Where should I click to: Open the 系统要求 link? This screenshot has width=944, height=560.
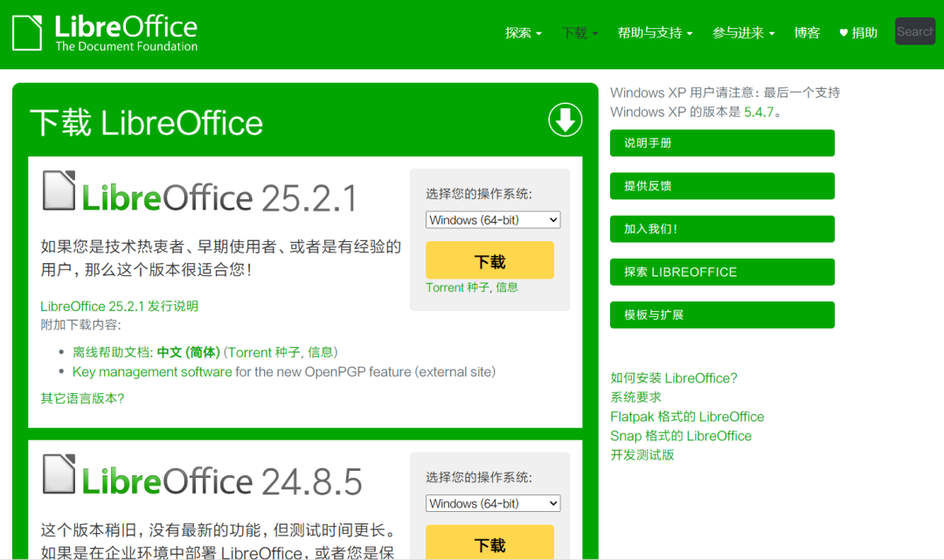635,398
